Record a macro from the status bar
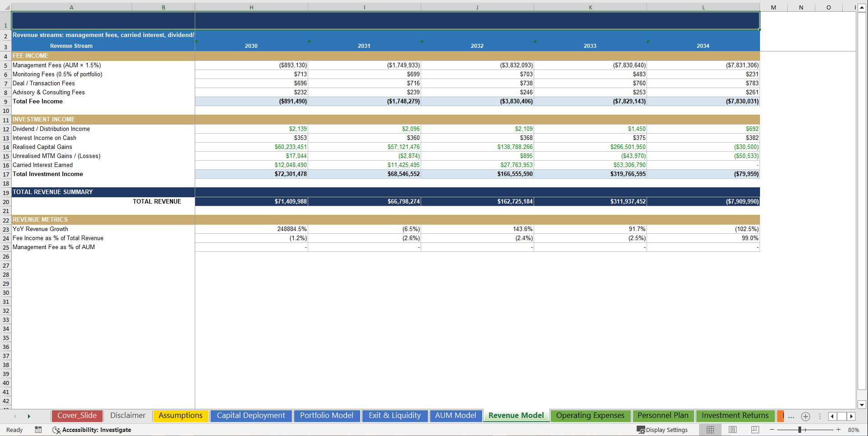 38,430
